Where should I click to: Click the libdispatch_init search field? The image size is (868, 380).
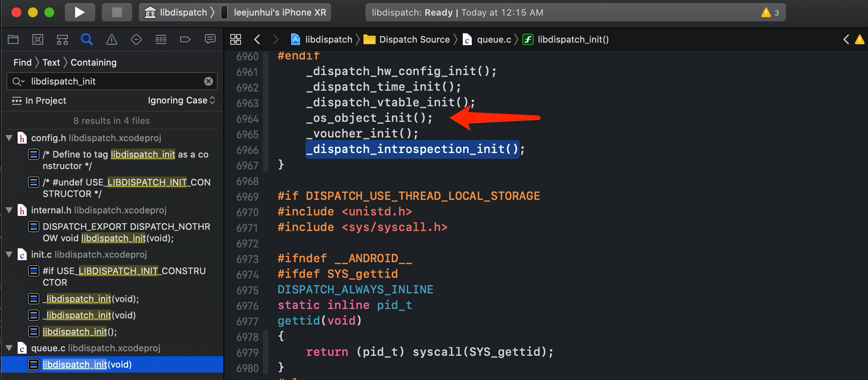pos(112,81)
